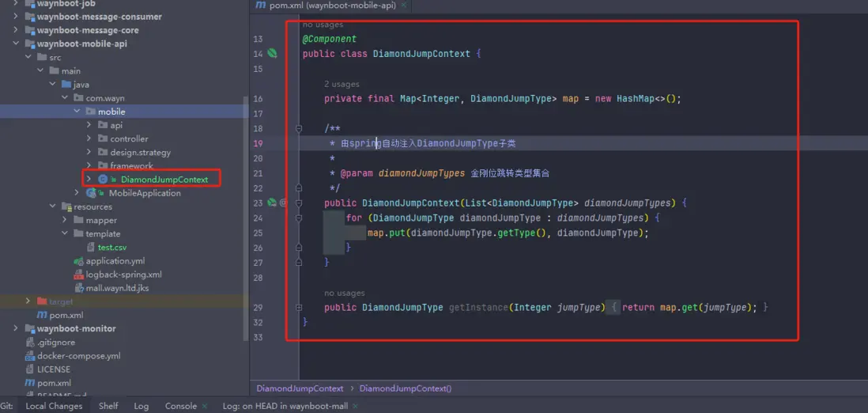868x413 pixels.
Task: Expand the target folder
Action: (29, 301)
